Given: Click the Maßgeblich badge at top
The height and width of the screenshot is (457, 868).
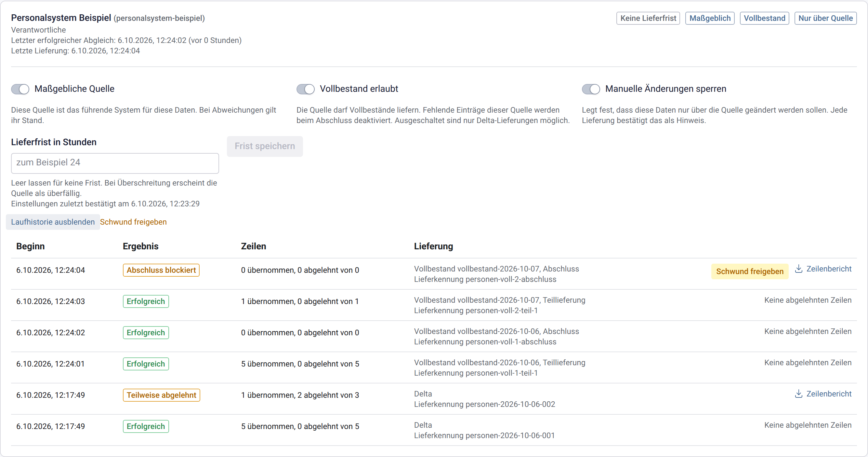Looking at the screenshot, I should [710, 18].
